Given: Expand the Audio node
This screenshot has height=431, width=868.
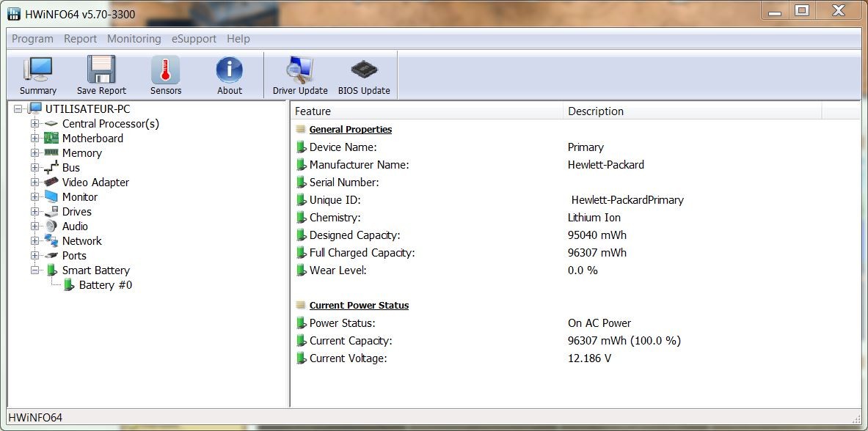Looking at the screenshot, I should [x=35, y=226].
